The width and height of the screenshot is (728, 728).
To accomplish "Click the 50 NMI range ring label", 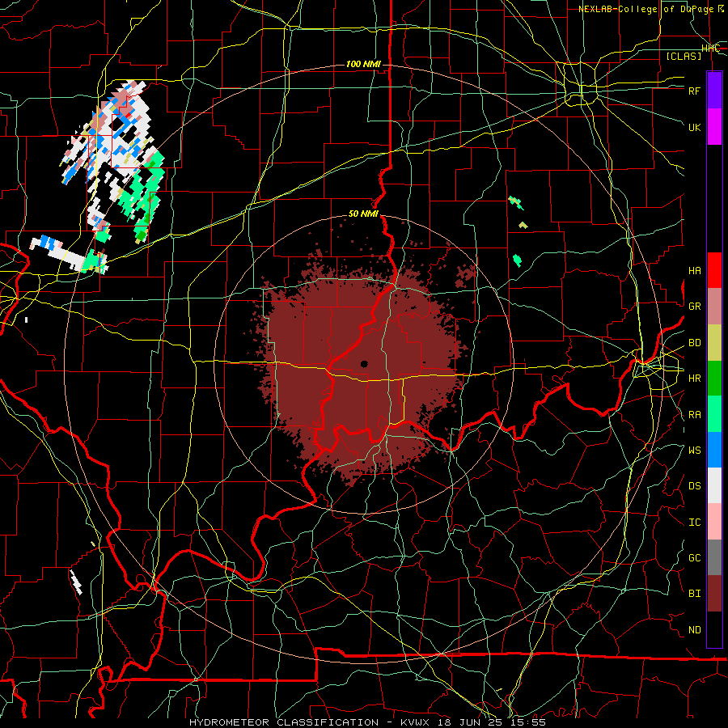I will tap(363, 214).
